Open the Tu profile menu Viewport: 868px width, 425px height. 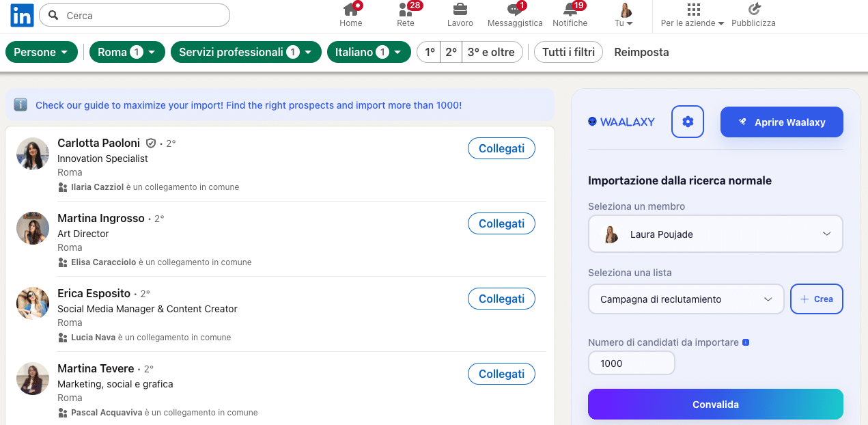pos(624,15)
